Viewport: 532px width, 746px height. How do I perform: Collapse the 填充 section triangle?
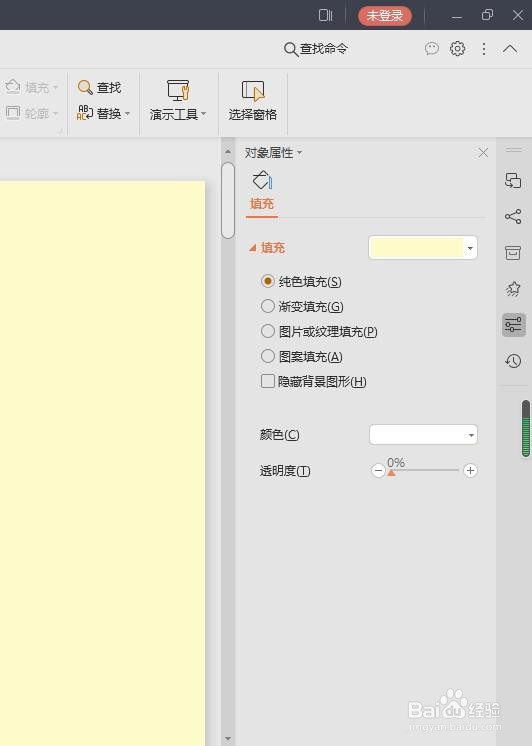tap(253, 248)
